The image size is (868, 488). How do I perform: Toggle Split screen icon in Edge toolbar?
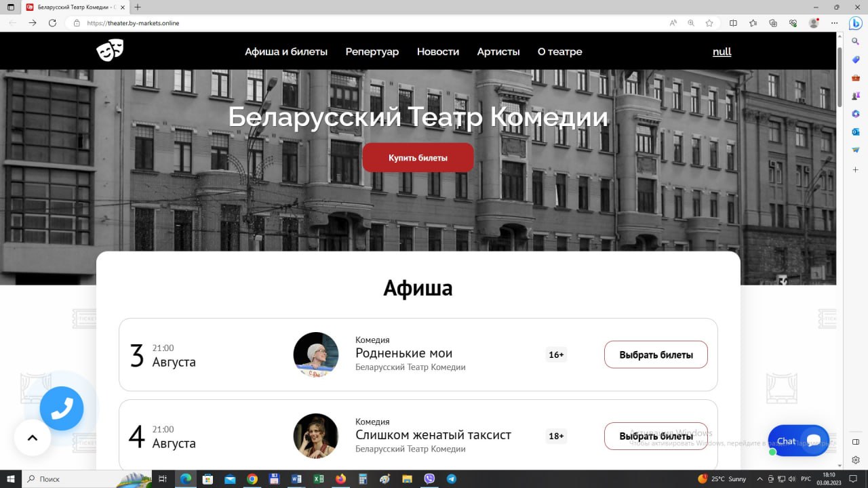(x=733, y=23)
